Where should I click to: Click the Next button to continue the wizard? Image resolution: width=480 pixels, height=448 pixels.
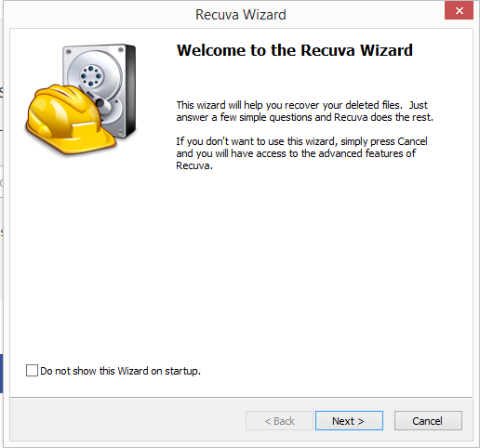pyautogui.click(x=349, y=421)
